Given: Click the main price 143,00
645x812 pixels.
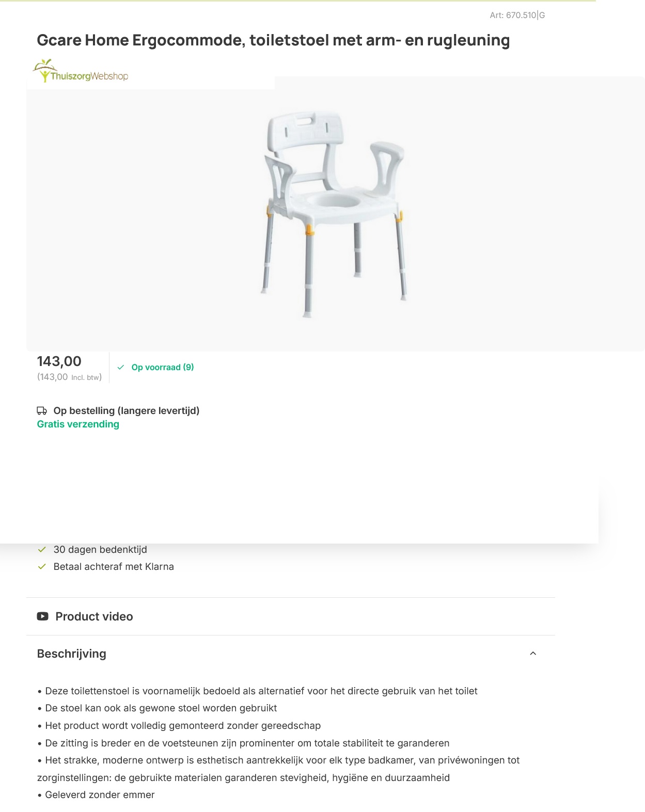Looking at the screenshot, I should coord(59,361).
